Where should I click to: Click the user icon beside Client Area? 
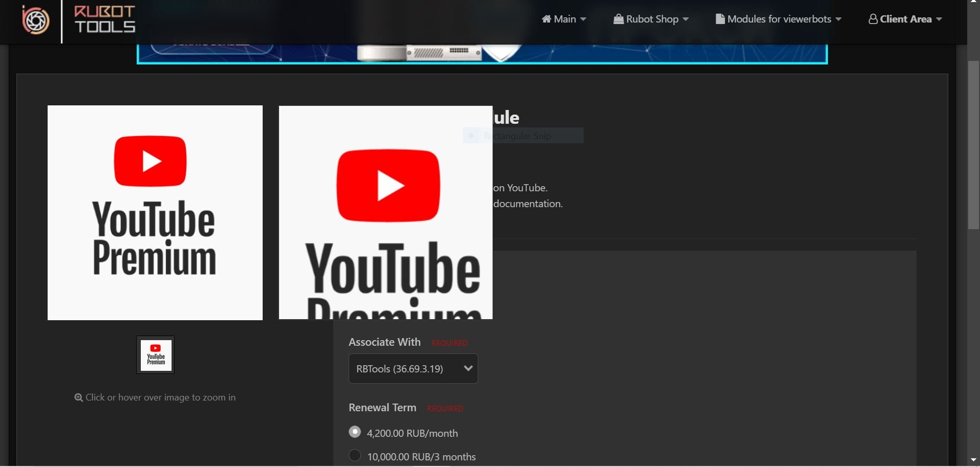[872, 19]
